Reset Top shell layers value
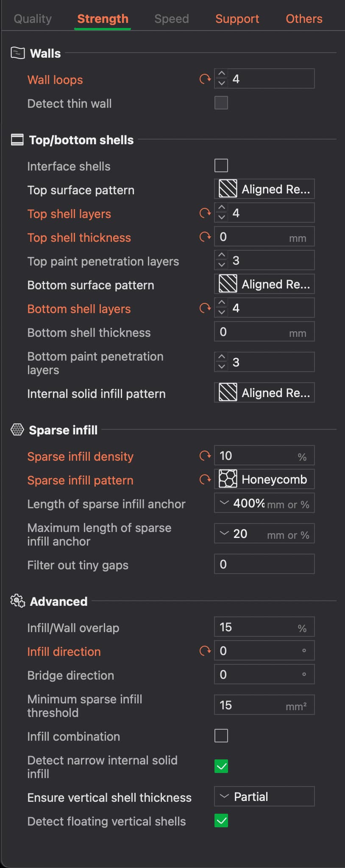Screen dimensions: 345x868 [205, 213]
